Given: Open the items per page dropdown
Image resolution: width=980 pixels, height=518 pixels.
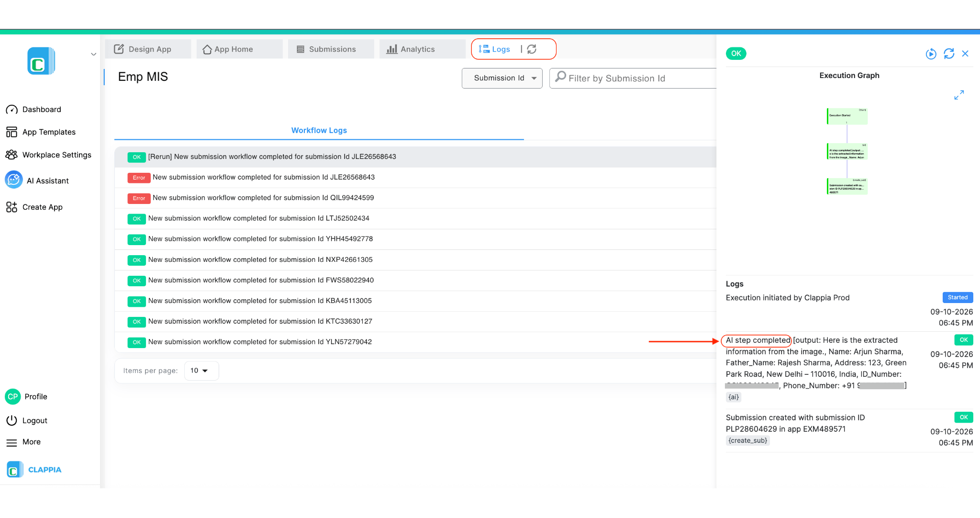Looking at the screenshot, I should [x=201, y=371].
